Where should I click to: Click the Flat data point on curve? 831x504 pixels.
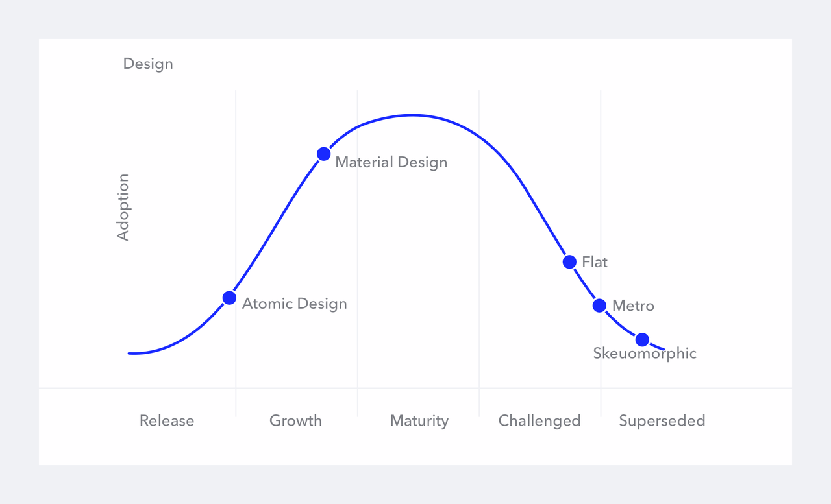coord(569,262)
